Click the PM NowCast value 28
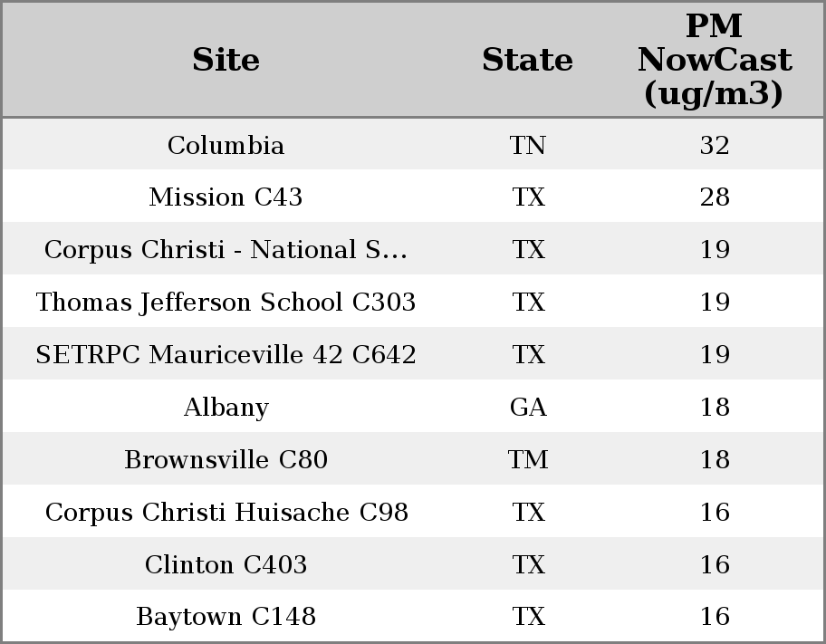The height and width of the screenshot is (644, 826). (x=714, y=197)
